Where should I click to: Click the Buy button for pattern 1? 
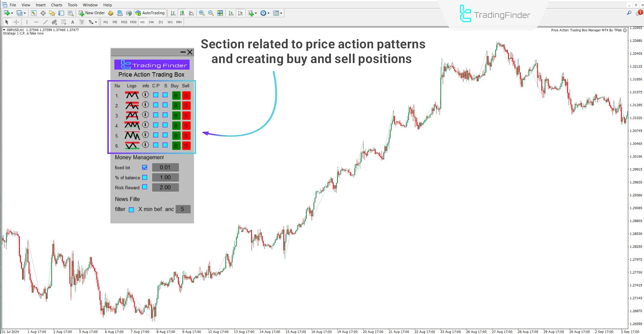click(176, 95)
